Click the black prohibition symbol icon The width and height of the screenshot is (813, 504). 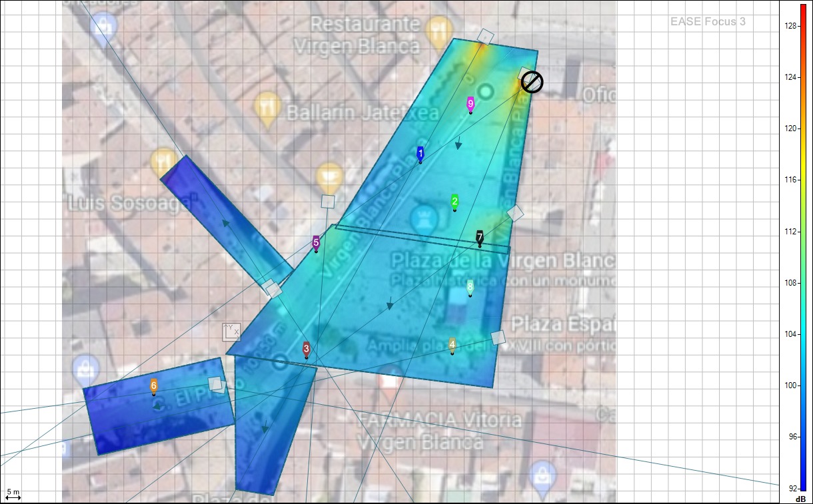[x=532, y=83]
